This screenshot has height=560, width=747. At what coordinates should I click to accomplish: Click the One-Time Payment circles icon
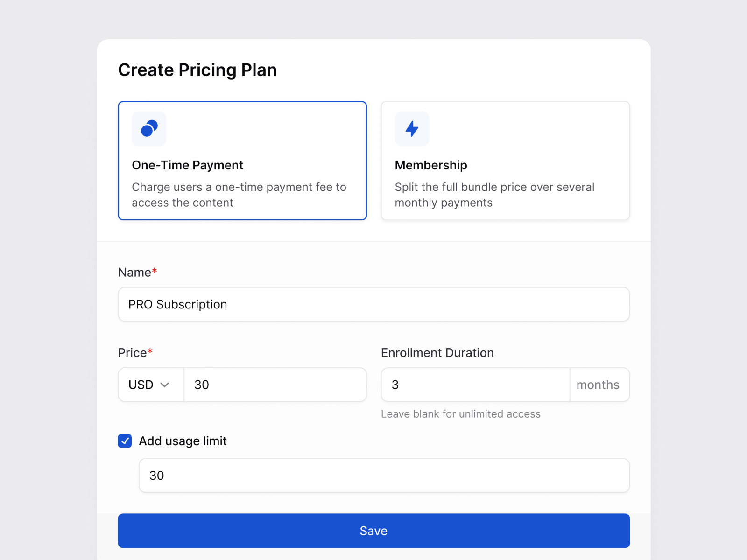click(x=149, y=128)
